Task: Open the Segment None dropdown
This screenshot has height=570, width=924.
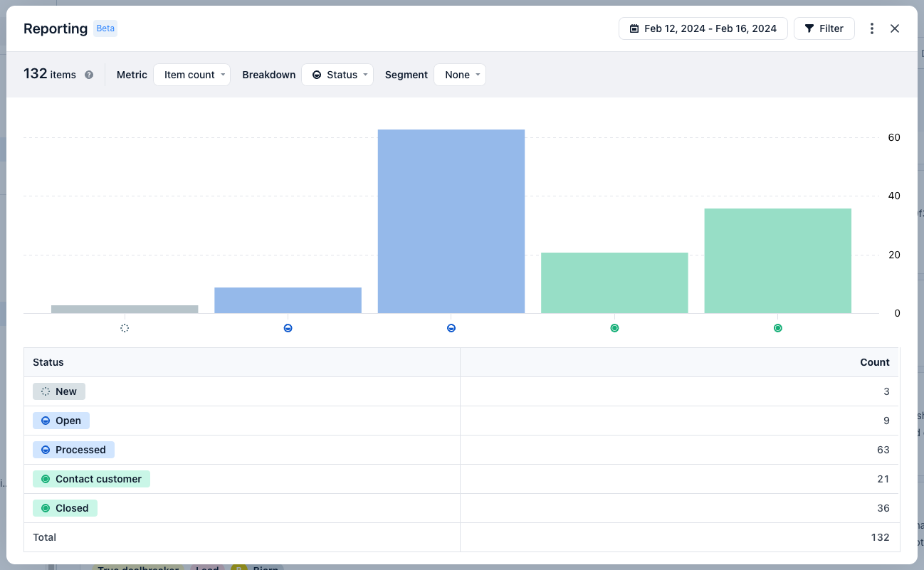Action: tap(460, 75)
